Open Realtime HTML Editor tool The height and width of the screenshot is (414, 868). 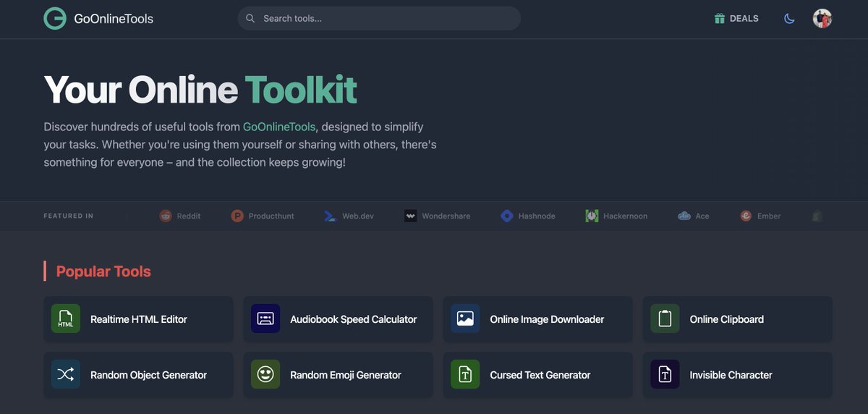coord(138,319)
